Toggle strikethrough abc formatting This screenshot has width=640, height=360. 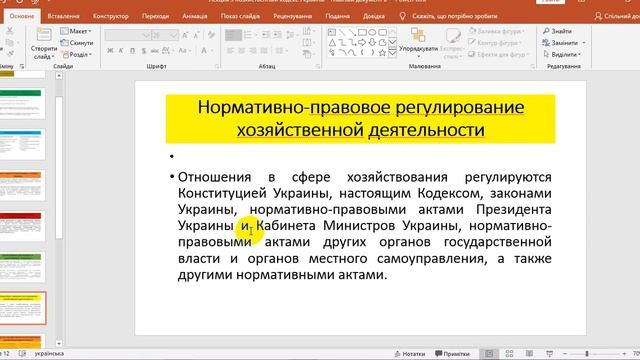(154, 51)
